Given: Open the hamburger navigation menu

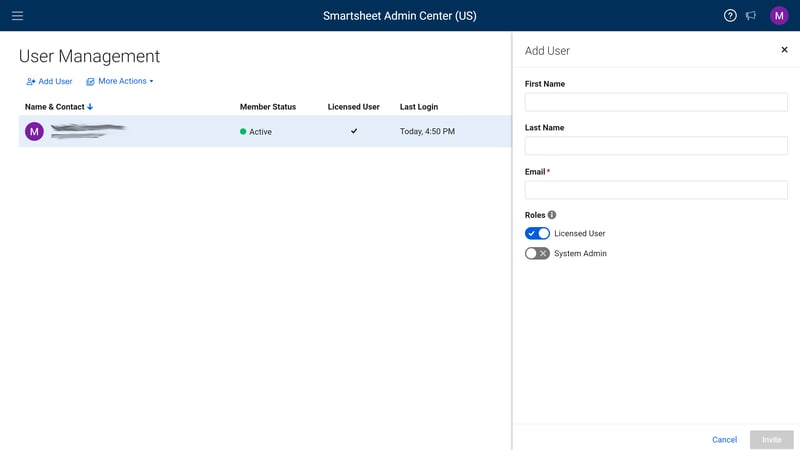Looking at the screenshot, I should (17, 16).
